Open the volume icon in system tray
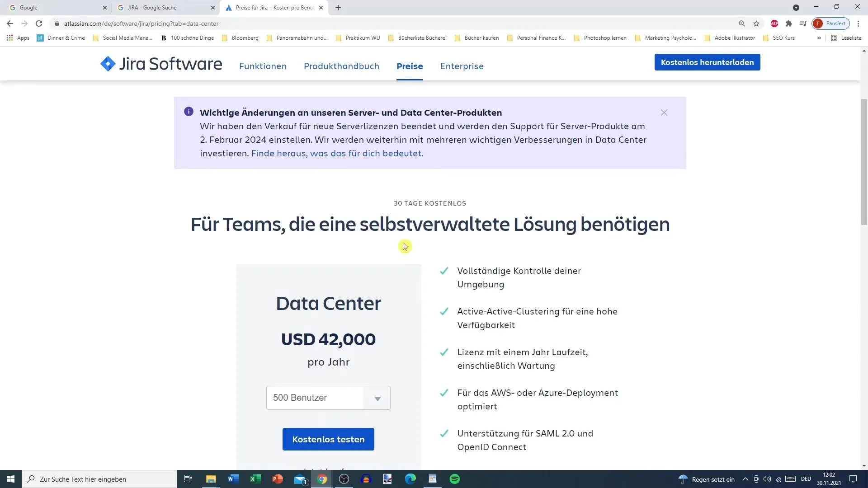868x488 pixels. pos(767,479)
